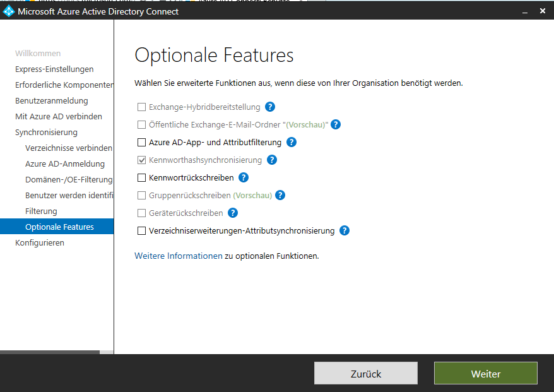Viewport: 554px width, 392px height.
Task: Toggle the Exchange-Hybridbereitstellung checkbox
Action: click(141, 107)
